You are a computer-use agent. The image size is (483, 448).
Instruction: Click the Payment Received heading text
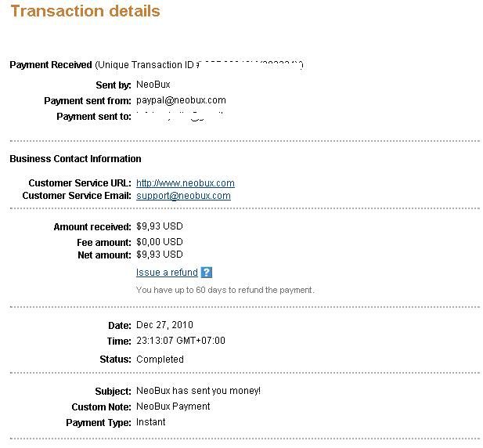click(x=51, y=65)
